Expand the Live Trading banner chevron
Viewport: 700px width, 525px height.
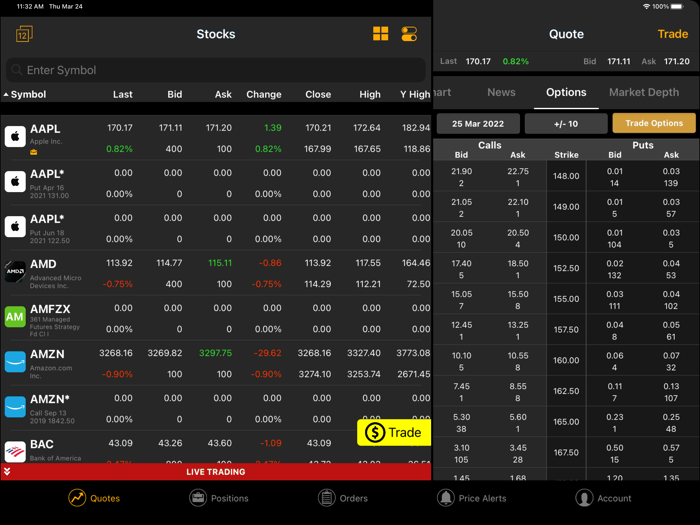[x=7, y=472]
